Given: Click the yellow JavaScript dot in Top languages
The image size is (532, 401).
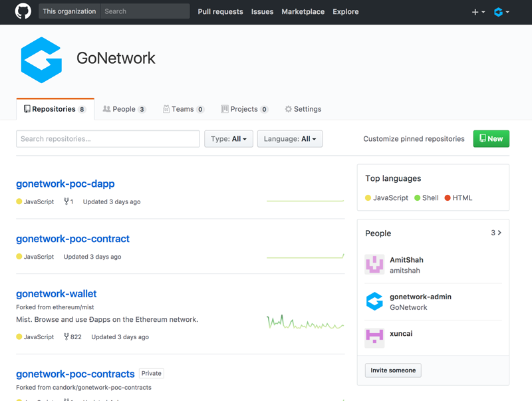Looking at the screenshot, I should (368, 198).
